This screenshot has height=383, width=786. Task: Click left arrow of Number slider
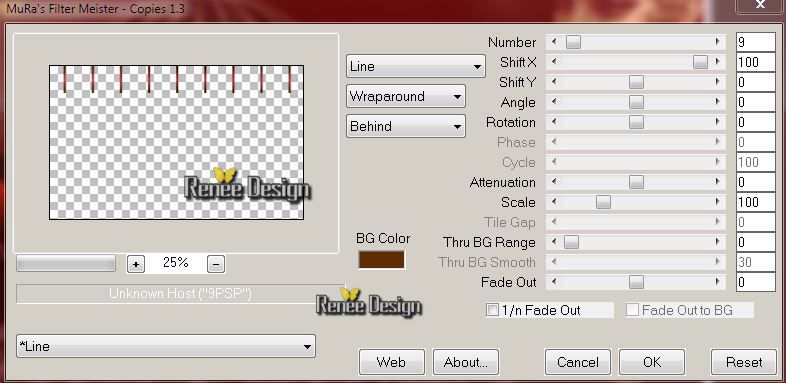553,42
